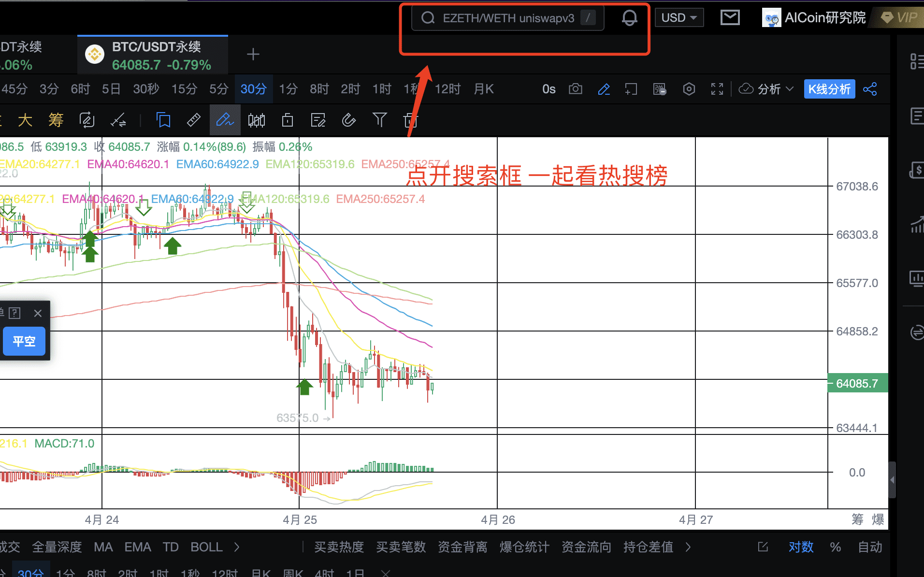Open chart settings hexagon icon
Image resolution: width=924 pixels, height=577 pixels.
pyautogui.click(x=689, y=89)
